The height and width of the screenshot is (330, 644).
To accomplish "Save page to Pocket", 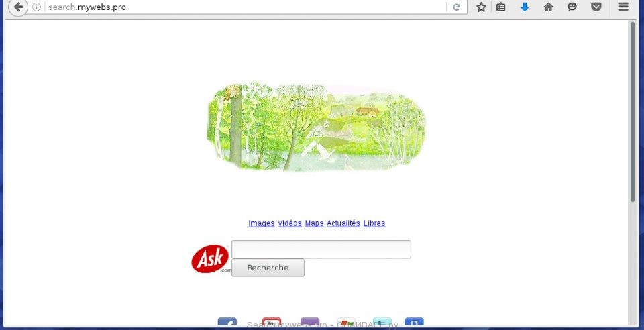I will point(596,7).
